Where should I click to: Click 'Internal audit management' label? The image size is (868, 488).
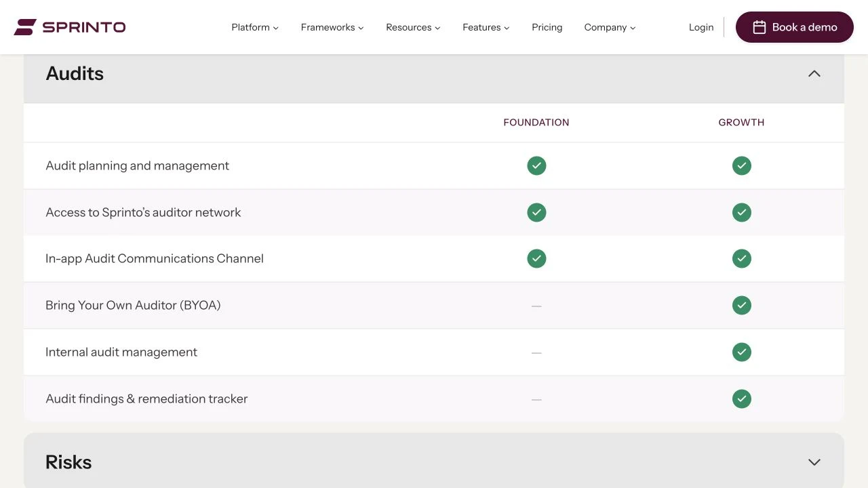pyautogui.click(x=121, y=352)
